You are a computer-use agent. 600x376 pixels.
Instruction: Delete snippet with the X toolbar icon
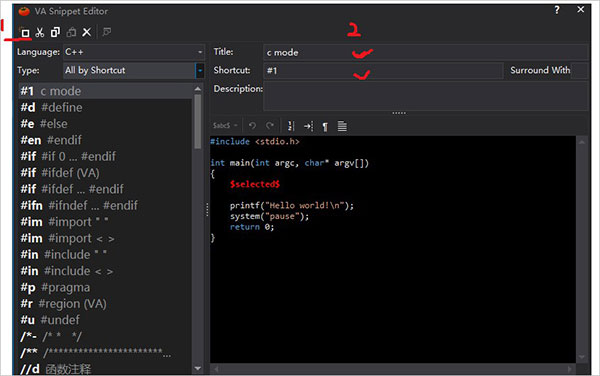pyautogui.click(x=87, y=33)
